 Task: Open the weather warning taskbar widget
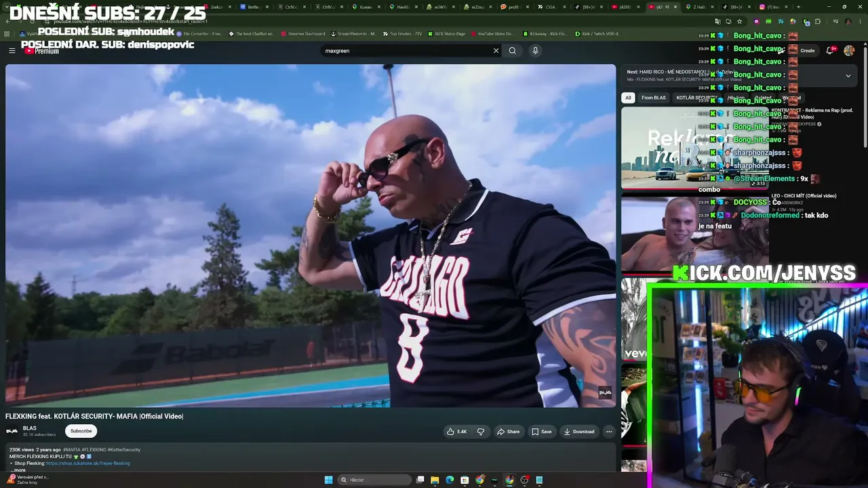coord(27,479)
